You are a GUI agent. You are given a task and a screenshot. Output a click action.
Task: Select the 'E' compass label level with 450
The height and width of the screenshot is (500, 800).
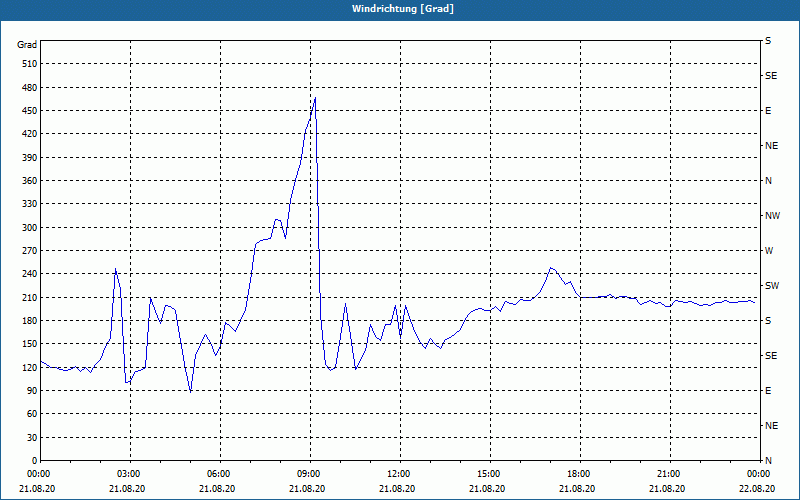[x=768, y=111]
